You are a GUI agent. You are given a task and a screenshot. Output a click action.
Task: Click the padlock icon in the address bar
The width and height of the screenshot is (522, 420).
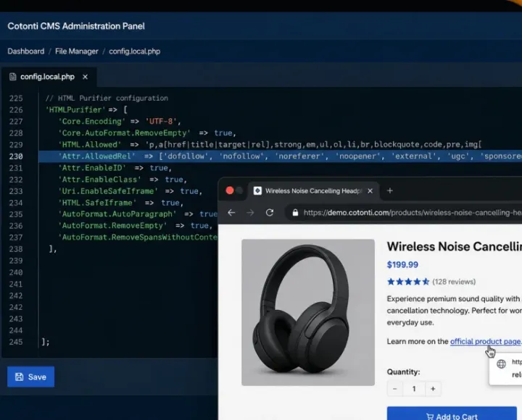tap(295, 213)
